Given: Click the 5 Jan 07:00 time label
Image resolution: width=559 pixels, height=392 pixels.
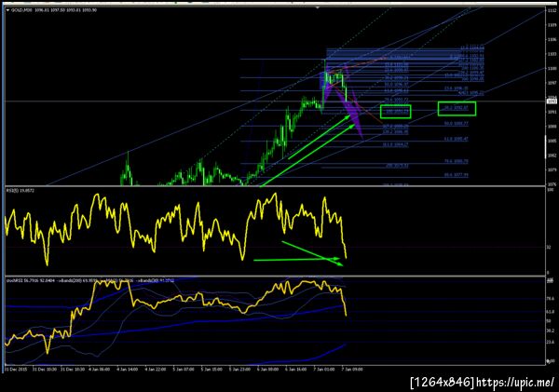Looking at the screenshot, I should point(184,370).
